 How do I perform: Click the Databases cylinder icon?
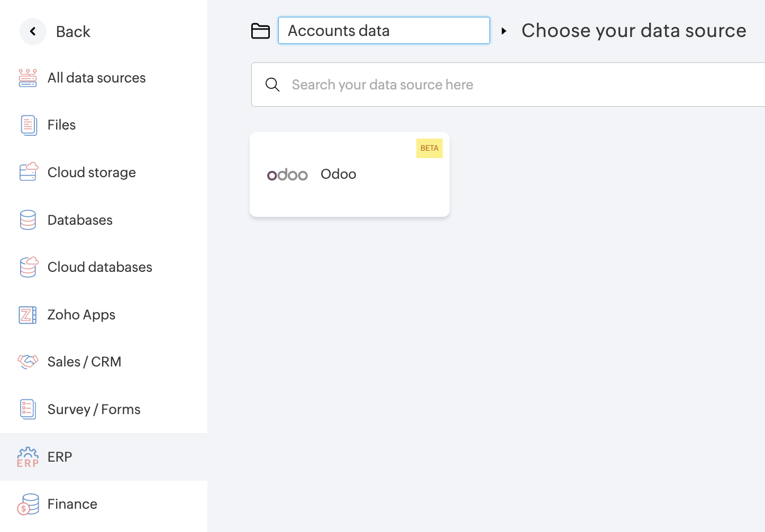[28, 220]
